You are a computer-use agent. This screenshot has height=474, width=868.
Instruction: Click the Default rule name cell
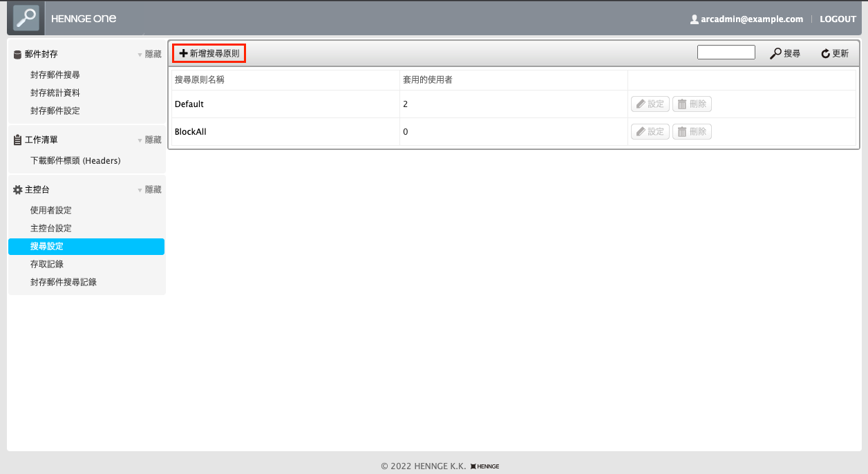tap(285, 104)
